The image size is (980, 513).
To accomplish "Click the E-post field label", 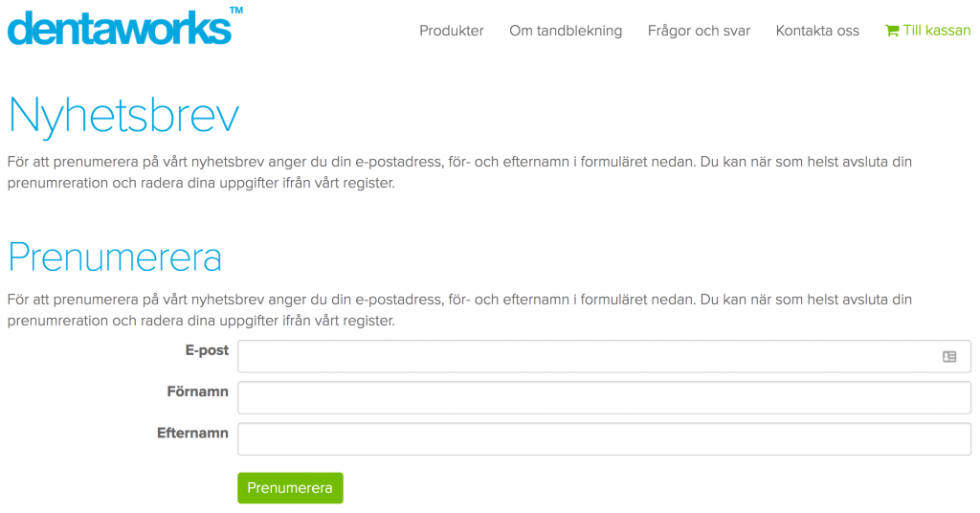I will [207, 350].
